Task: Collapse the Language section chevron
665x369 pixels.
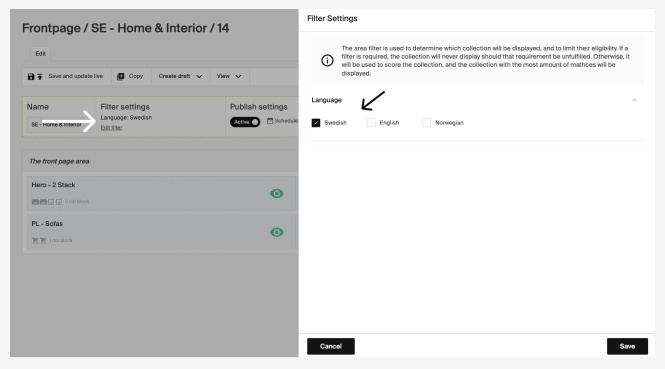Action: click(634, 100)
